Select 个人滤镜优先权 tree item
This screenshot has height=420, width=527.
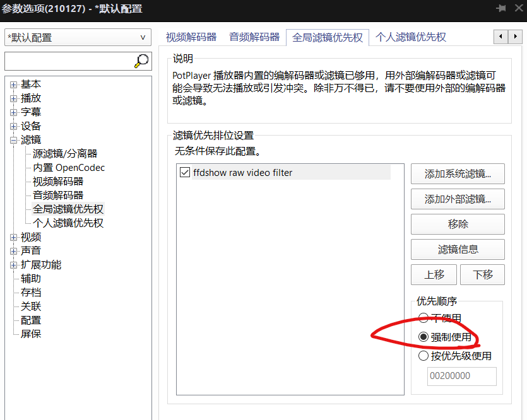pos(68,223)
